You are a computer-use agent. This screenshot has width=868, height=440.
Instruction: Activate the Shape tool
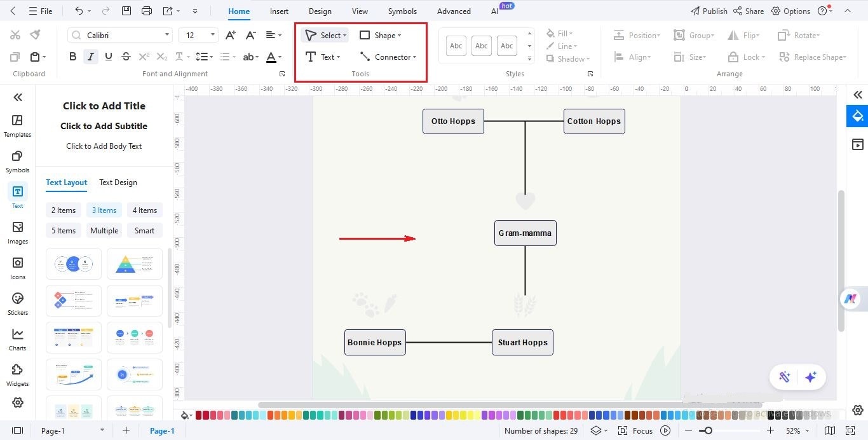tap(380, 35)
